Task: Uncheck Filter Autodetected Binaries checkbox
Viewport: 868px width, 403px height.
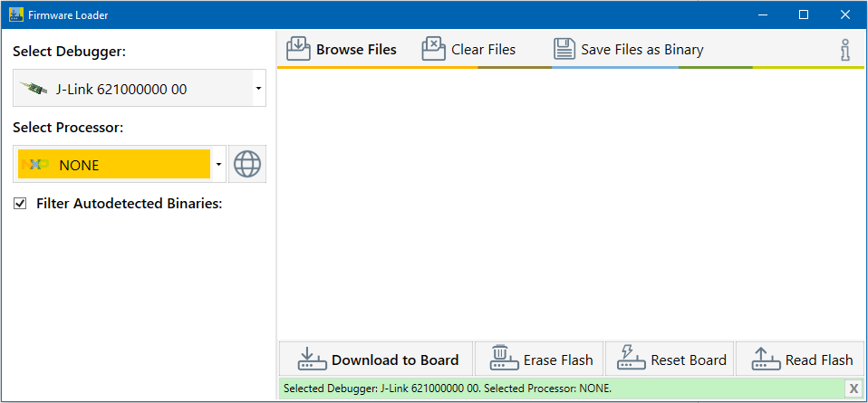Action: (x=20, y=204)
